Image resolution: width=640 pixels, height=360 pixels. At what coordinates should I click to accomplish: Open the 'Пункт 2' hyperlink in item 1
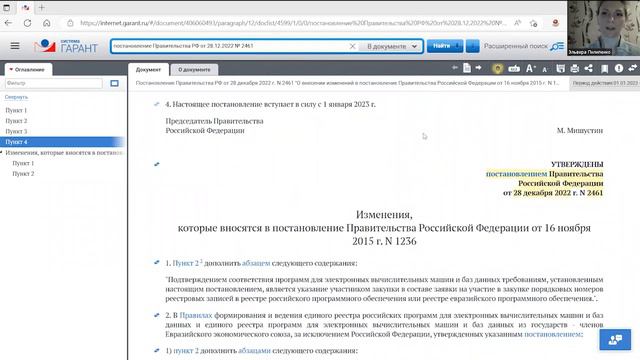(187, 263)
